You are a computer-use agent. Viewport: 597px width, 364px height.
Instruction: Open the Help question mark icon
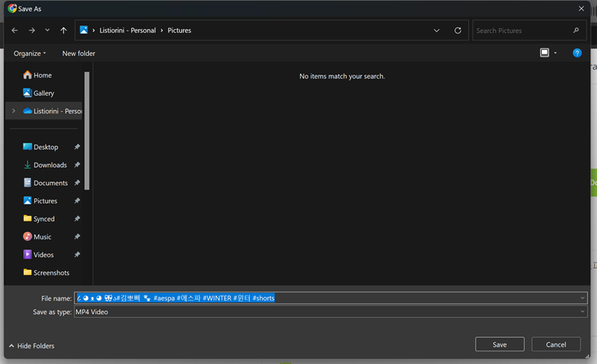point(577,53)
